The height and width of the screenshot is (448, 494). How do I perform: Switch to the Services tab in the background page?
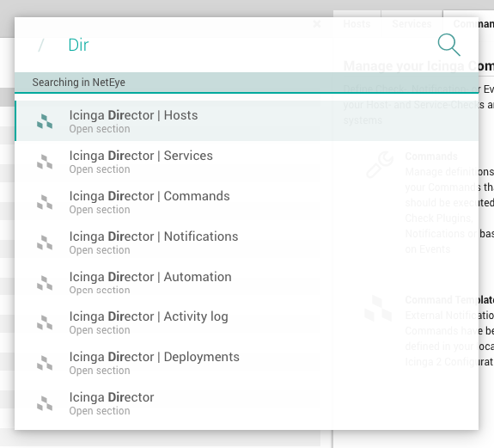coord(412,24)
